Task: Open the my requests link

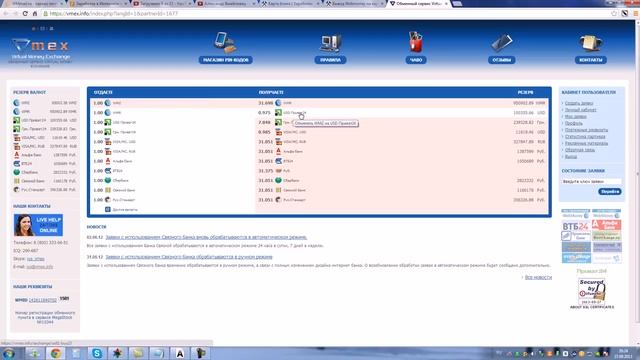Action: [x=576, y=117]
